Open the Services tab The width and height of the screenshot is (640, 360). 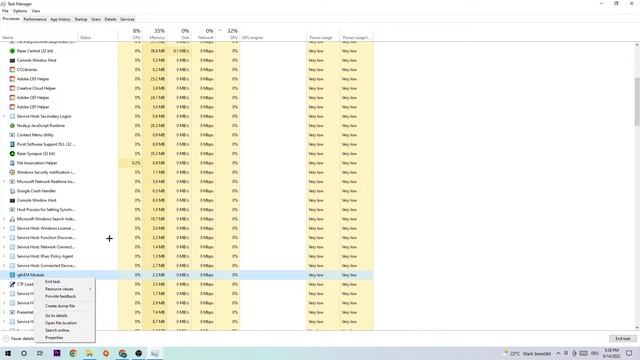(127, 19)
